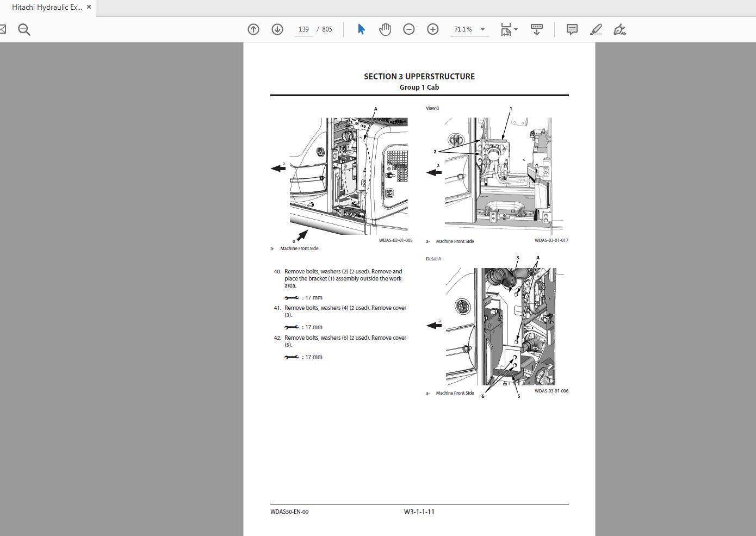756x536 pixels.
Task: Click the page number field showing 139
Action: 303,29
